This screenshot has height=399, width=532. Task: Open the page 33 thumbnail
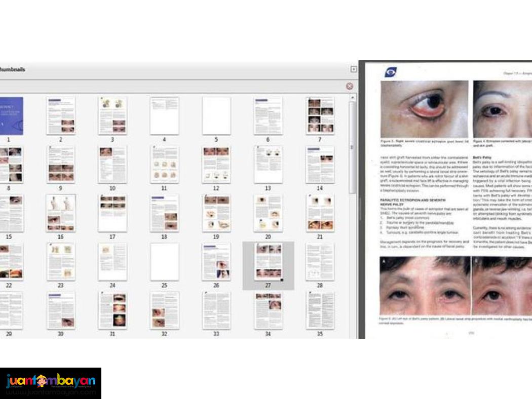pos(216,310)
